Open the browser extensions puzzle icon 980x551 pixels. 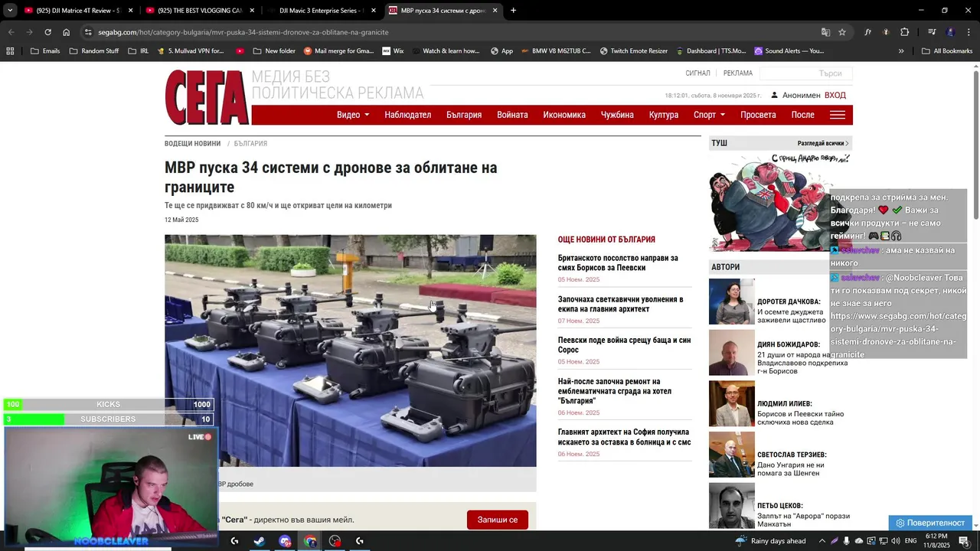[904, 32]
